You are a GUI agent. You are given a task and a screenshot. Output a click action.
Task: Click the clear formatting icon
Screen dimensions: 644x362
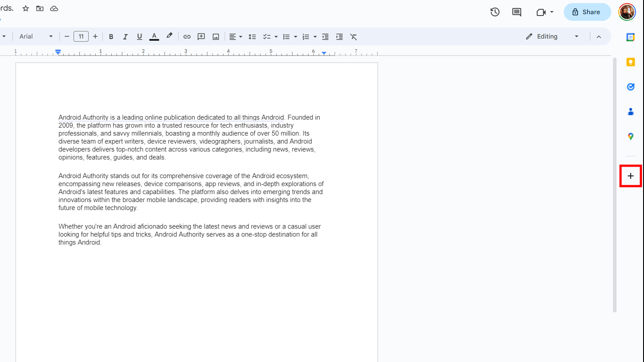353,37
